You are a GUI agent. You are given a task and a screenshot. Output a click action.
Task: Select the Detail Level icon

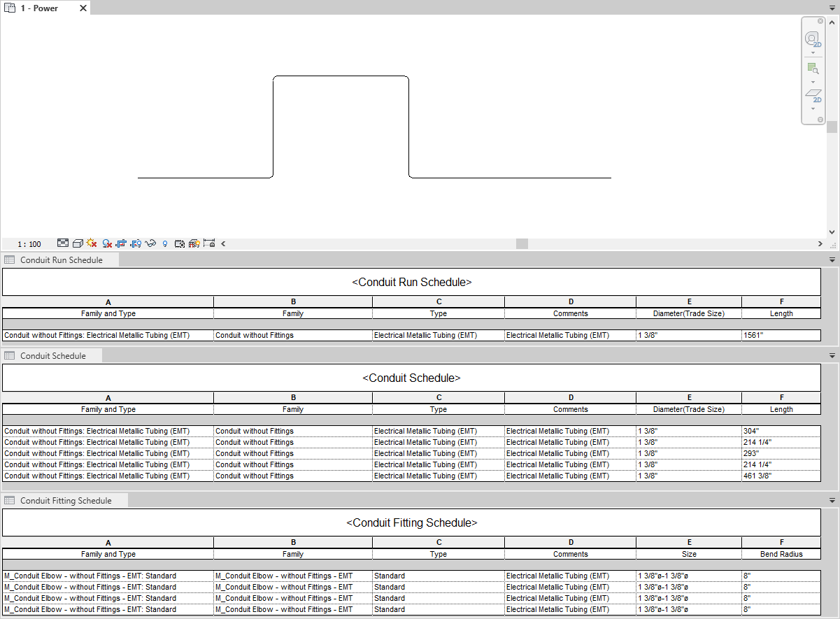tap(64, 243)
